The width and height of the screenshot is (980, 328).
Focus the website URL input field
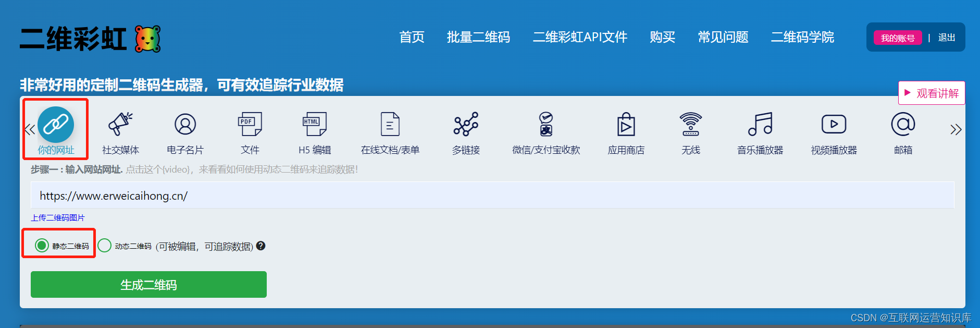(492, 195)
